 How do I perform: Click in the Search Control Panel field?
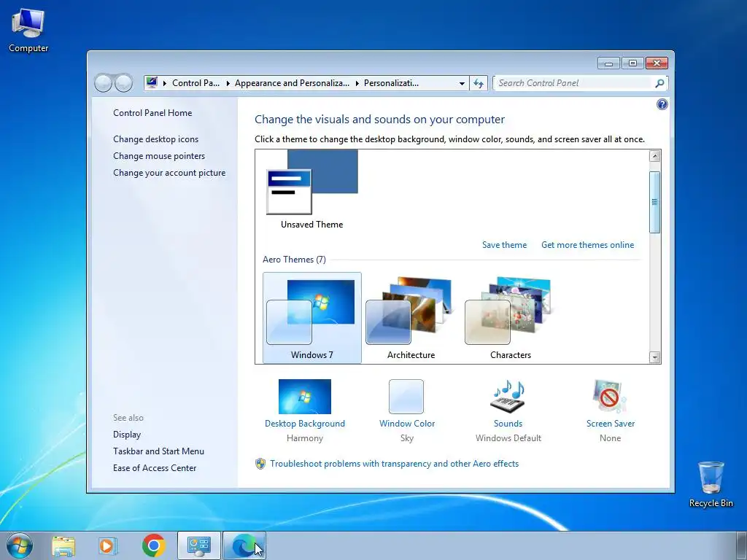573,83
